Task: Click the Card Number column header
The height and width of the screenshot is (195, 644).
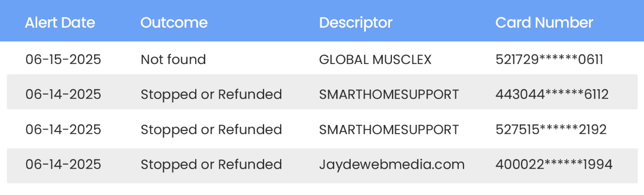Action: point(544,23)
